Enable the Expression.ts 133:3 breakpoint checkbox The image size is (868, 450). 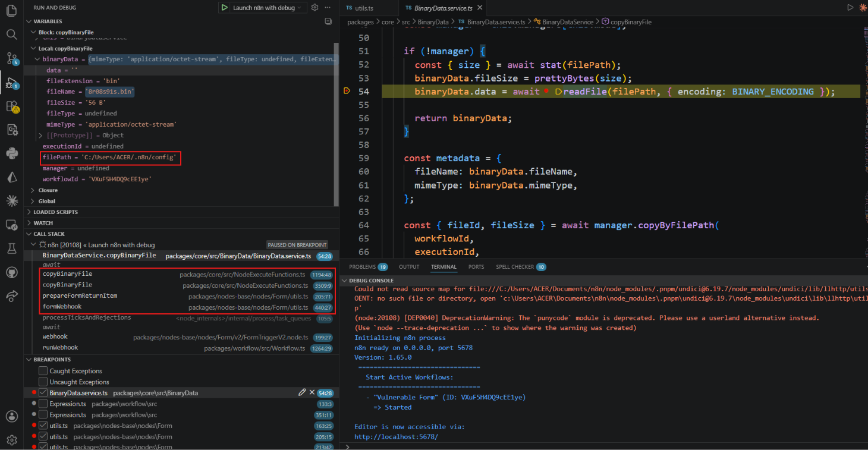pos(43,404)
